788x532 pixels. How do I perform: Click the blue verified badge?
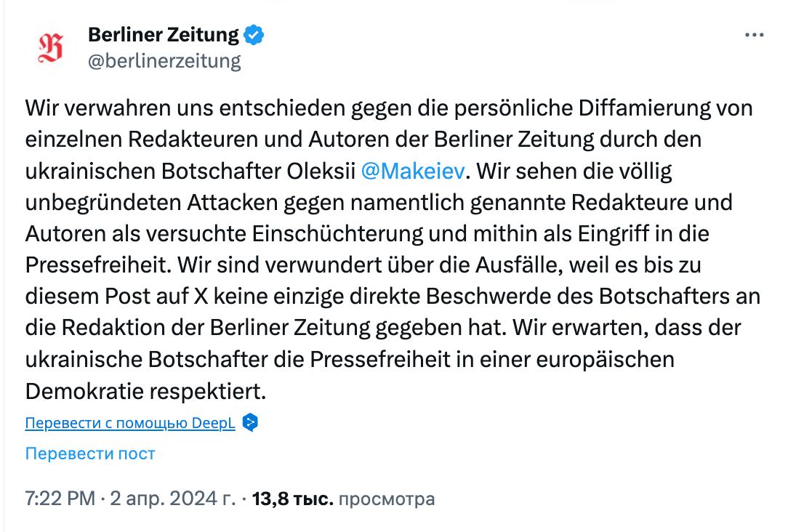click(x=253, y=34)
